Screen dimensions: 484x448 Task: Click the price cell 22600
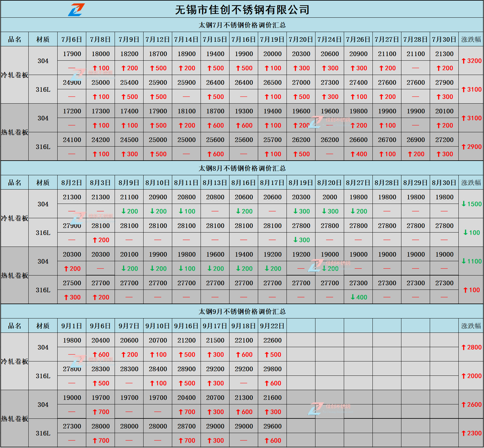click(272, 340)
